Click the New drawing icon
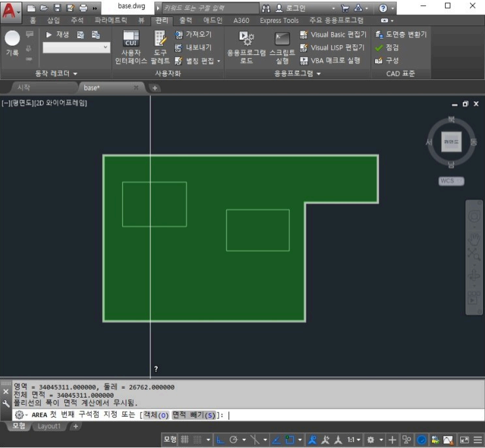The width and height of the screenshot is (485, 448). [31, 9]
